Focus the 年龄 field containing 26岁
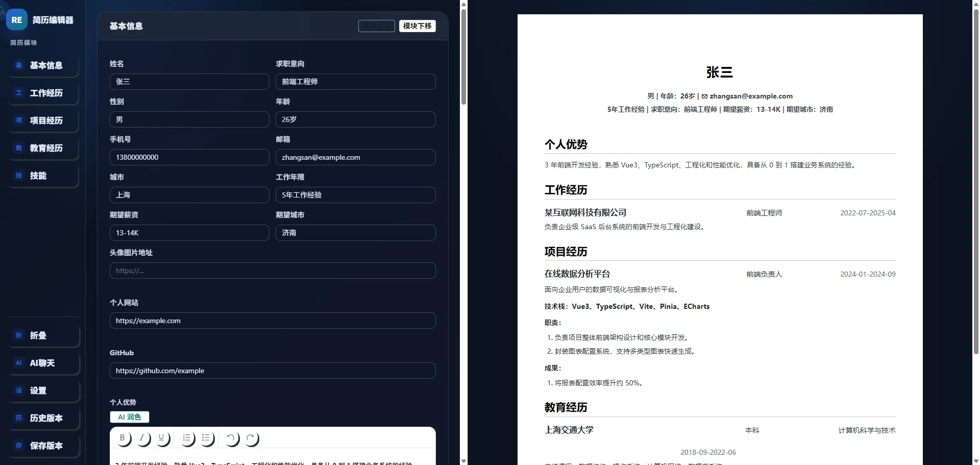Viewport: 980px width, 465px height. click(355, 119)
